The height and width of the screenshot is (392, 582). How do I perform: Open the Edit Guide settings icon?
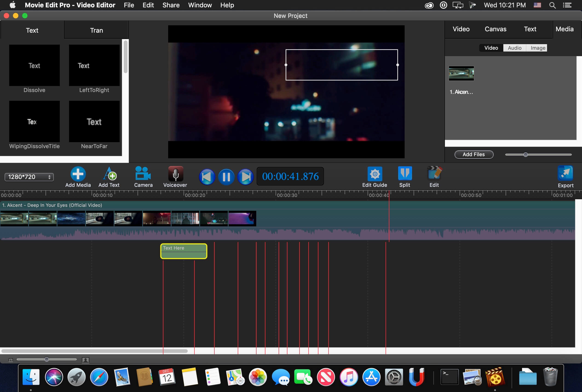(x=374, y=174)
